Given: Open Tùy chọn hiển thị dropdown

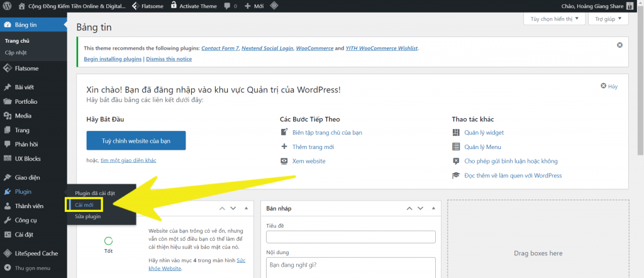Looking at the screenshot, I should (x=555, y=19).
